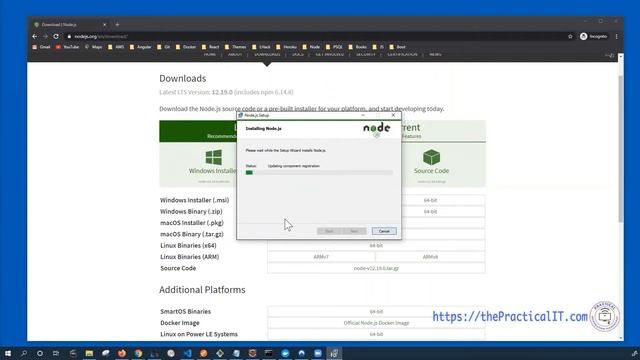Bookmark this page with the star icon
Screen dimensions: 640x360
[x=570, y=36]
